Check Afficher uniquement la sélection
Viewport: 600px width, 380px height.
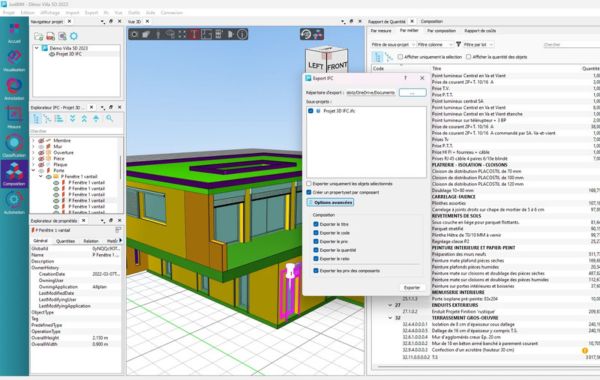(400, 57)
